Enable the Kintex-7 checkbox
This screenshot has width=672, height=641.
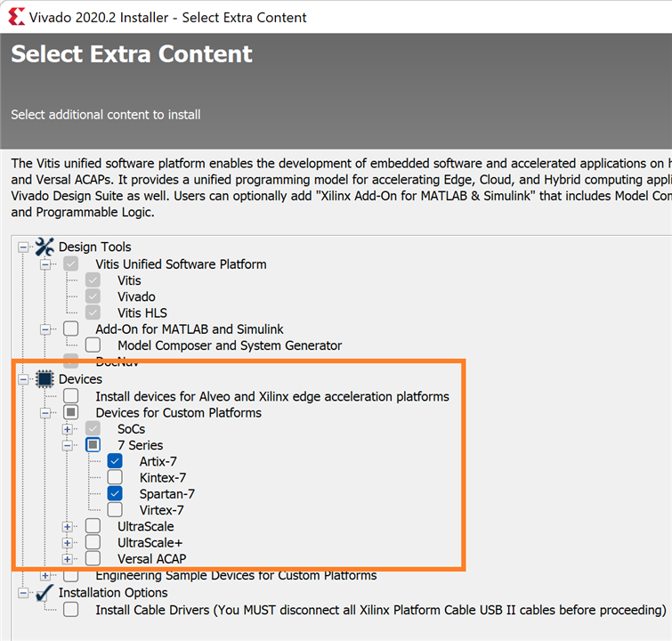pyautogui.click(x=115, y=477)
